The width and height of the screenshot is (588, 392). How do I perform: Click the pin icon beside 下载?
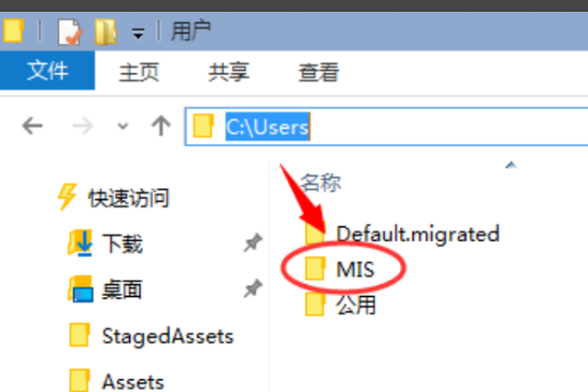point(253,242)
